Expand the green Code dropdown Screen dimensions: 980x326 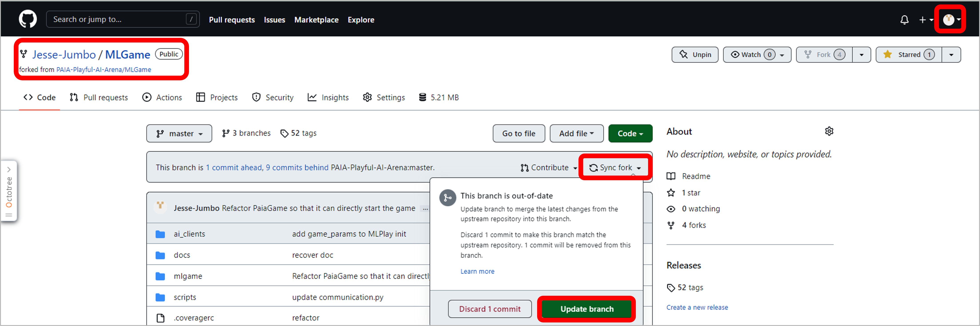click(x=630, y=134)
